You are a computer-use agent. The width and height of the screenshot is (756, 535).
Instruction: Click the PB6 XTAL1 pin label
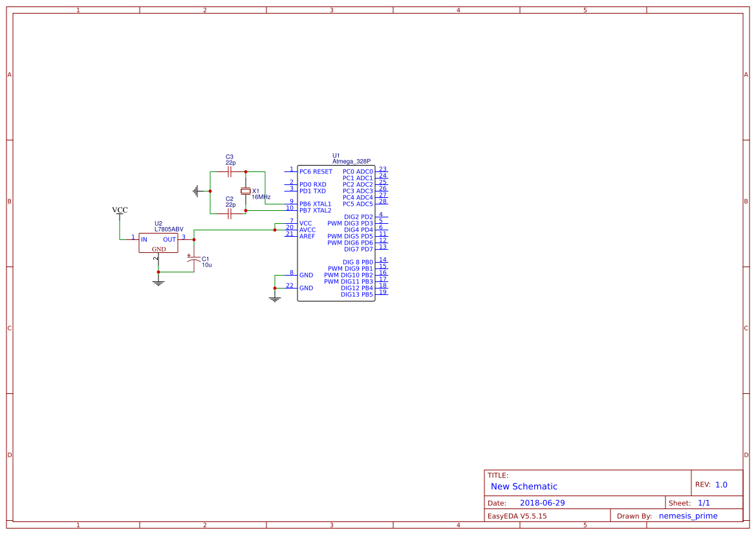tap(316, 204)
